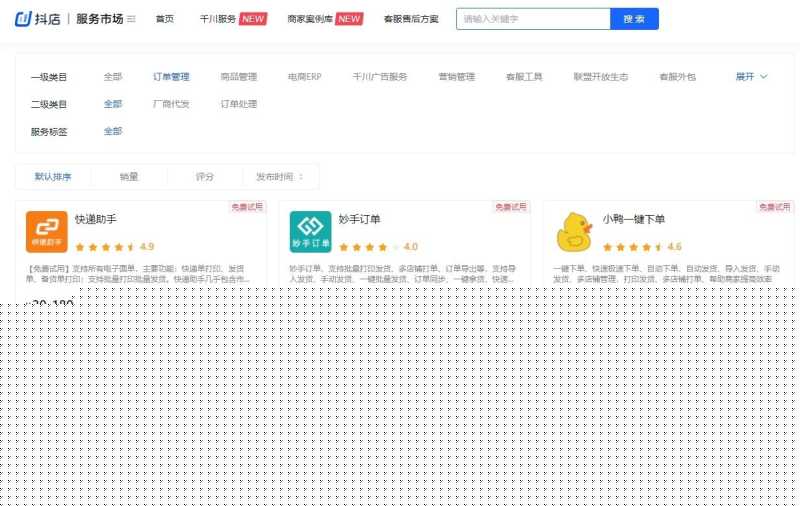Click the 妙手订单 description text
This screenshot has height=506, width=800.
coord(403,273)
